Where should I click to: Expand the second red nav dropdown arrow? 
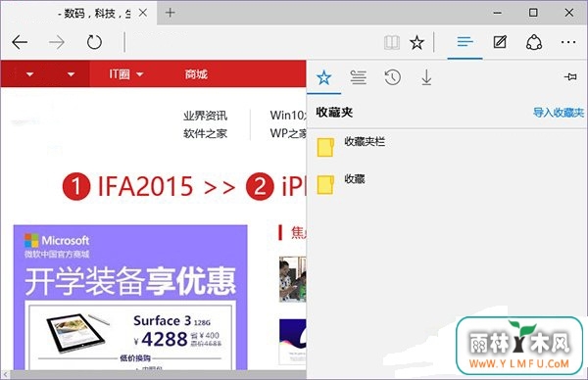71,74
